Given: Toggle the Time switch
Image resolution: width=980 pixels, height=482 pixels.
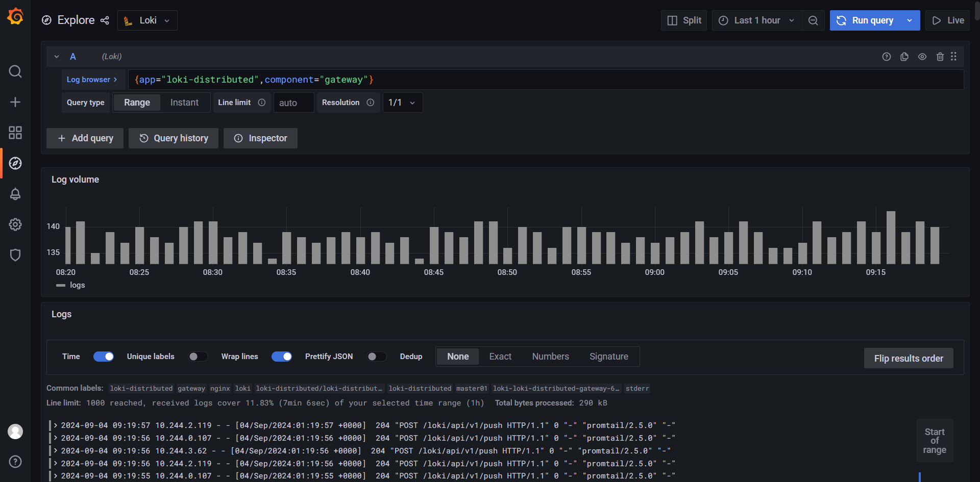Looking at the screenshot, I should 104,357.
